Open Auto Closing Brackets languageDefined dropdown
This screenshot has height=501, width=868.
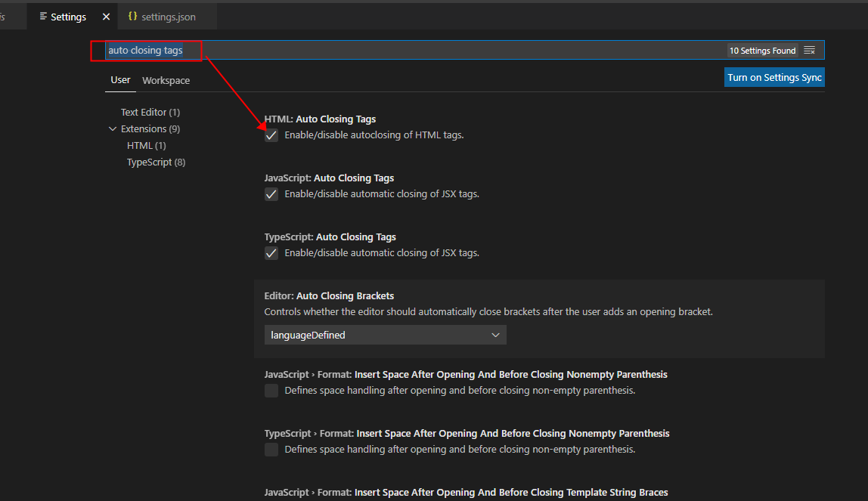[386, 335]
